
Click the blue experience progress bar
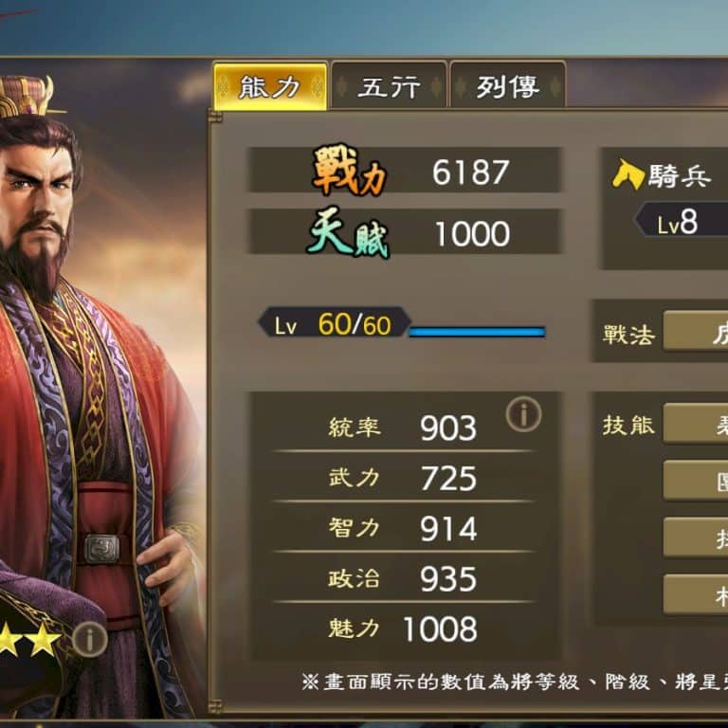pos(478,332)
